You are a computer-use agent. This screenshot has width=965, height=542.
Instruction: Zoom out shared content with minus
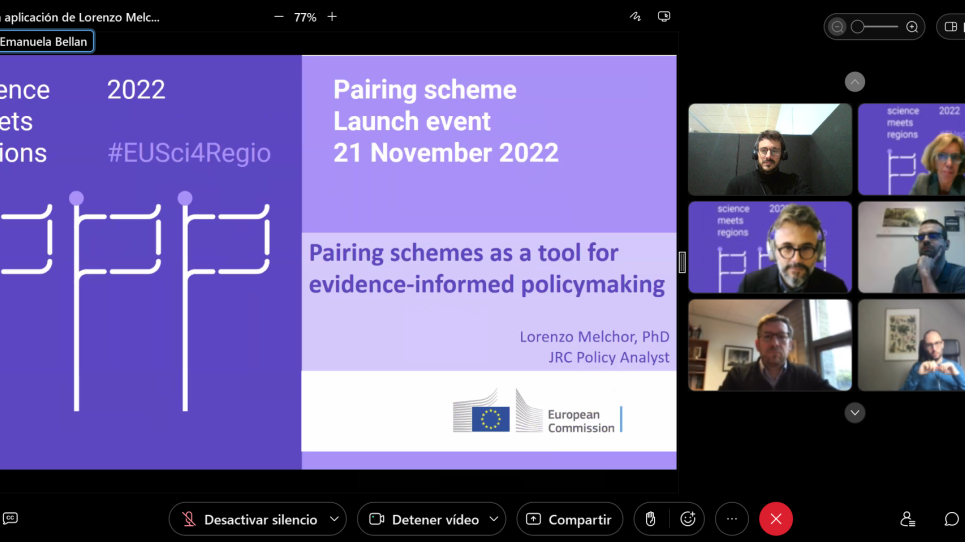[x=278, y=17]
